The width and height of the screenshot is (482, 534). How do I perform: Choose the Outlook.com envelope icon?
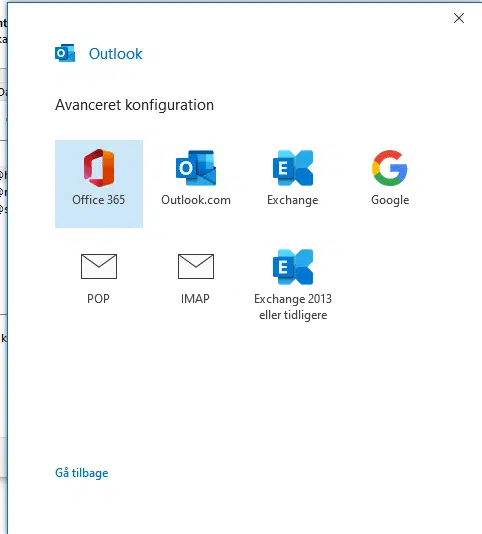click(x=196, y=168)
